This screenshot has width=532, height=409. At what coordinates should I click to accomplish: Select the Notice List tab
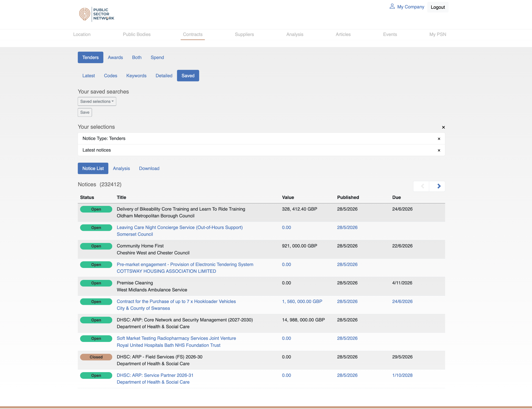(93, 168)
